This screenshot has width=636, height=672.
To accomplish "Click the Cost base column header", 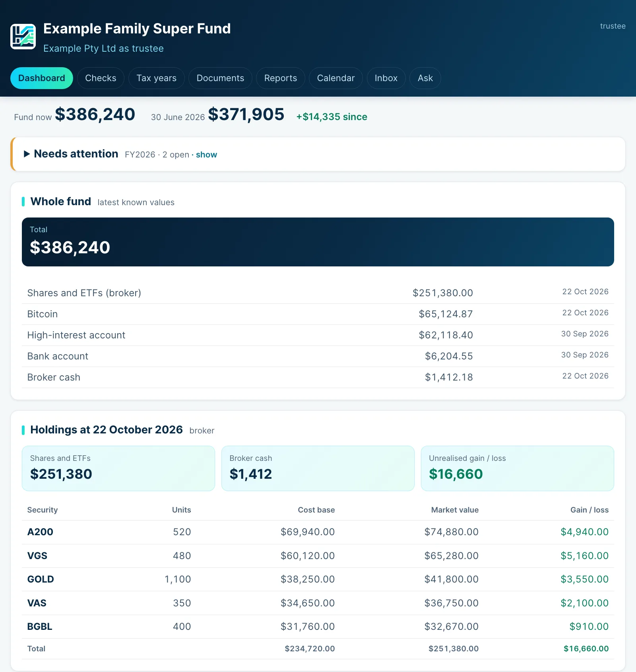I will pyautogui.click(x=316, y=510).
